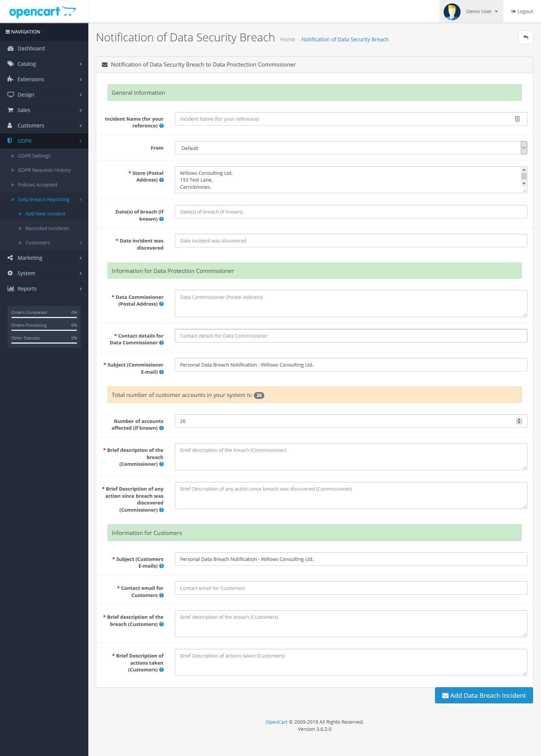Image resolution: width=541 pixels, height=756 pixels.
Task: Click the Sales cart icon
Action: click(x=11, y=110)
